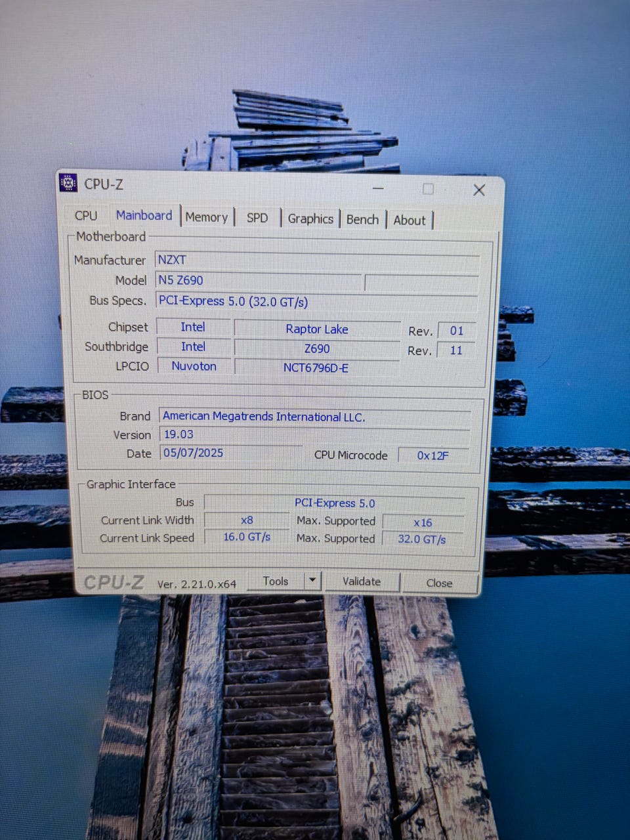Screen dimensions: 630x840
Task: Click the Southbridge label
Action: (x=116, y=346)
